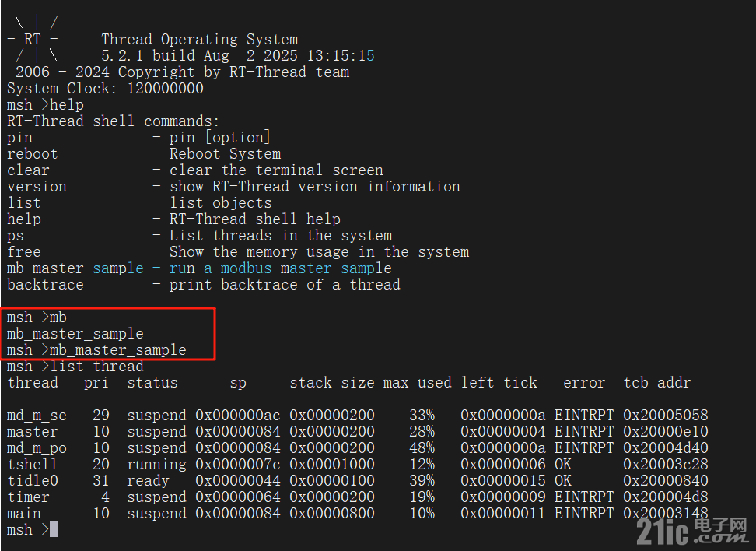This screenshot has width=756, height=551.
Task: Click the msh prompt cursor block
Action: click(54, 529)
